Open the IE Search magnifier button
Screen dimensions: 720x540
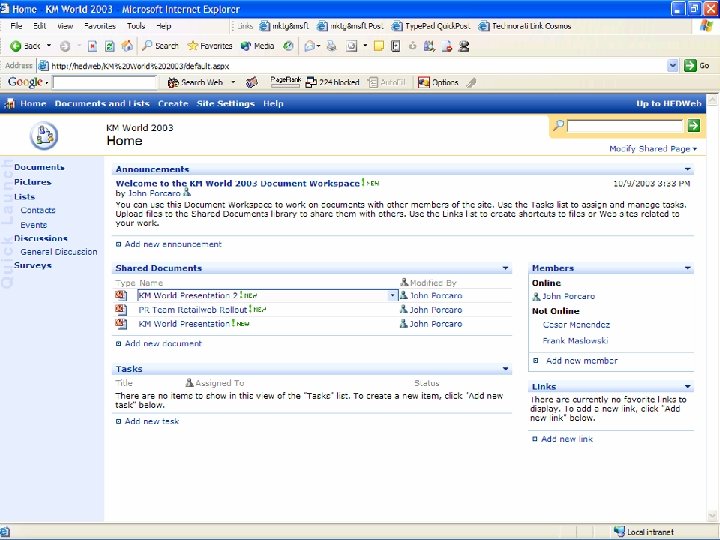(160, 46)
